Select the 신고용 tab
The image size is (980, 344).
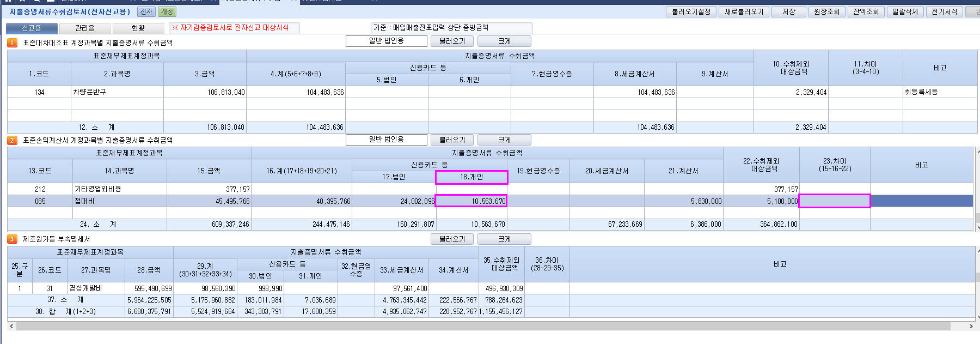point(32,28)
